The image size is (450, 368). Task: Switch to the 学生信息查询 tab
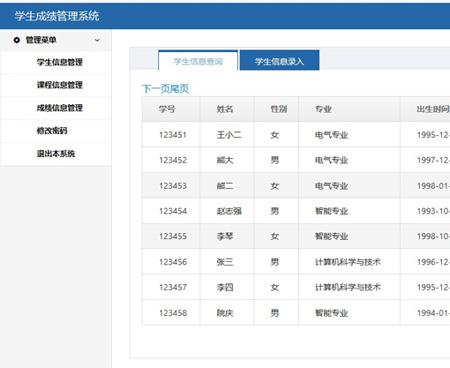198,61
